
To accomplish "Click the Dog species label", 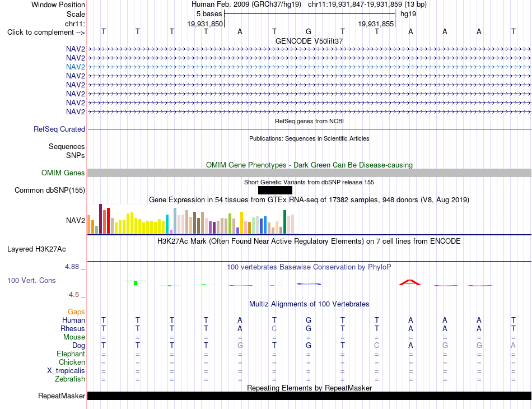I will pyautogui.click(x=78, y=346).
